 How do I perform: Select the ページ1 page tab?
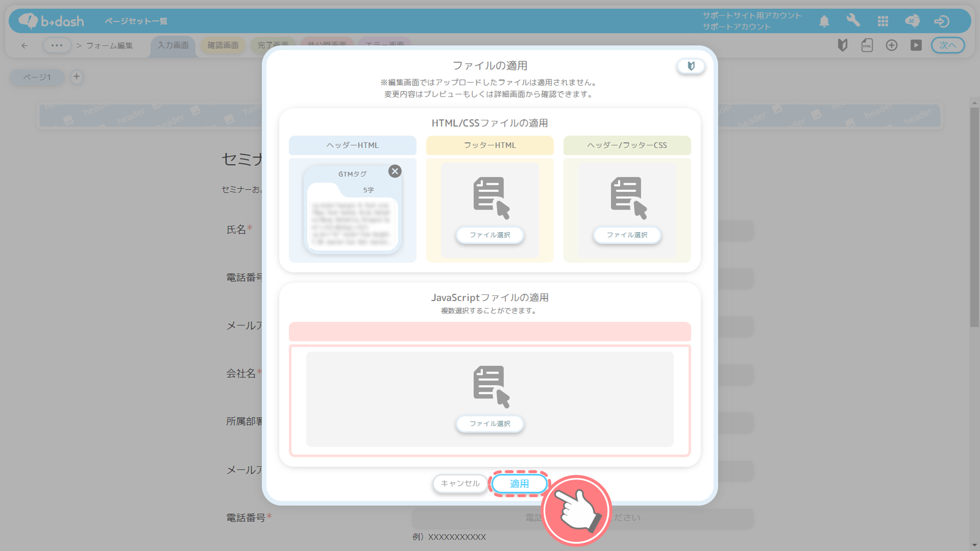tap(37, 77)
